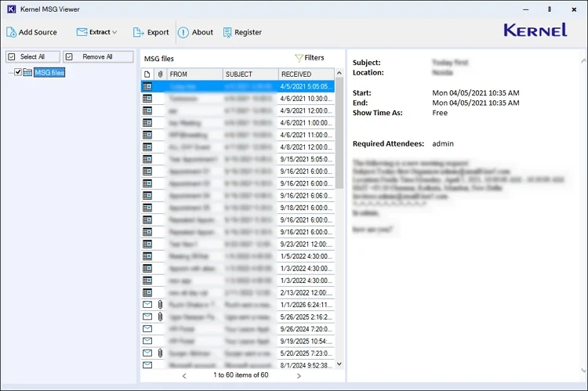This screenshot has width=588, height=391.
Task: Select the MSG files tree node
Action: pos(49,72)
